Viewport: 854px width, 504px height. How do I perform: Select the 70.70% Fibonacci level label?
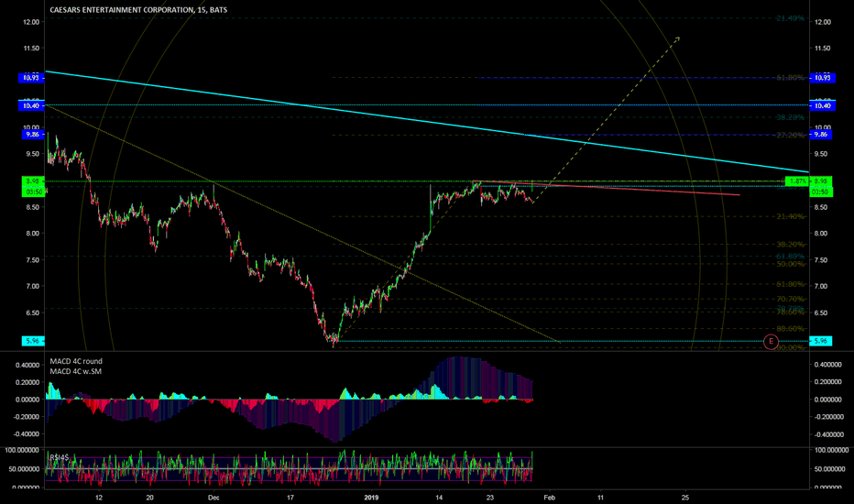[x=790, y=299]
